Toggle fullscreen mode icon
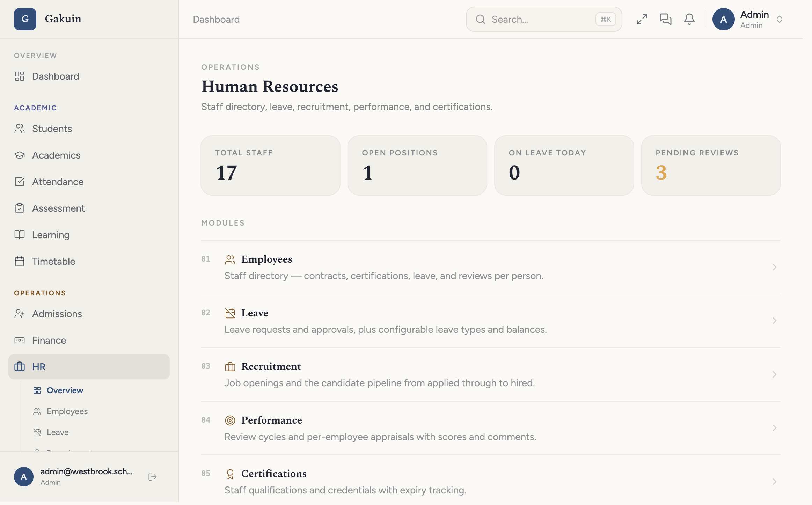This screenshot has width=812, height=505. [642, 19]
